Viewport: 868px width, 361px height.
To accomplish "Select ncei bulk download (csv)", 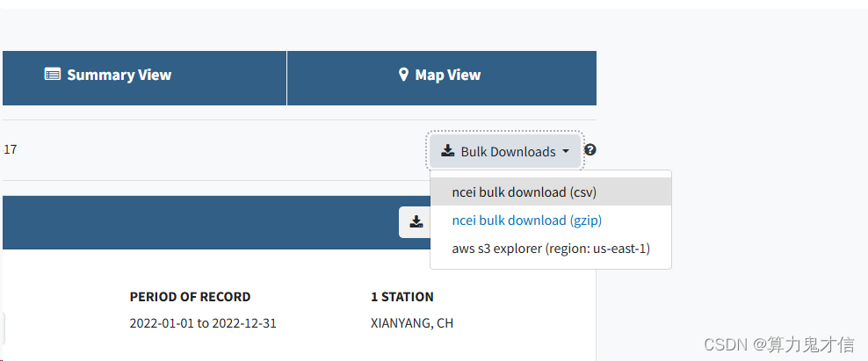I will pos(551,192).
